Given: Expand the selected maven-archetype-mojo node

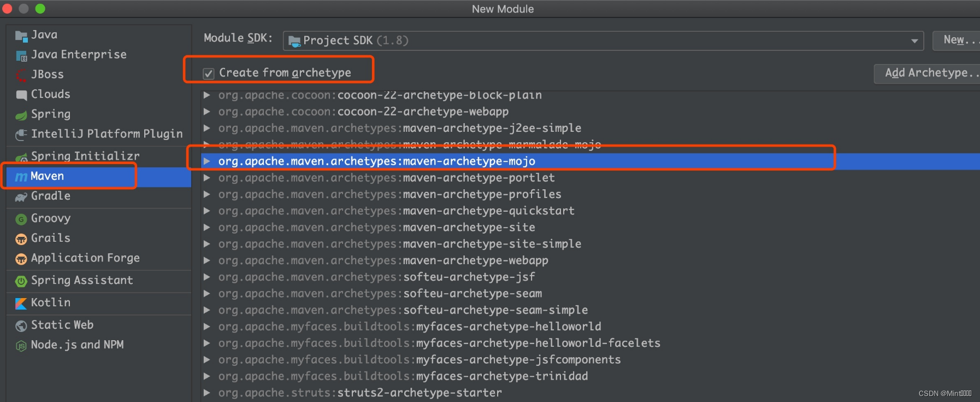Looking at the screenshot, I should click(207, 161).
